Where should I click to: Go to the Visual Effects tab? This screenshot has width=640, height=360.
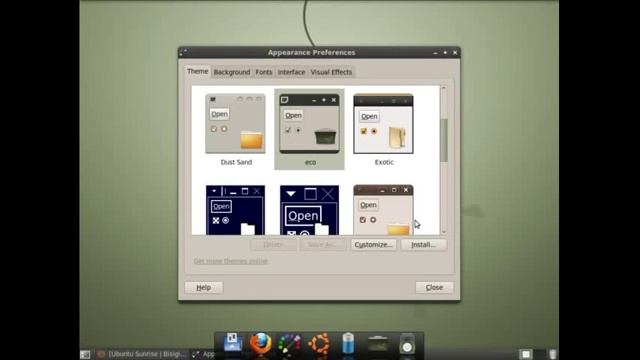pyautogui.click(x=331, y=72)
